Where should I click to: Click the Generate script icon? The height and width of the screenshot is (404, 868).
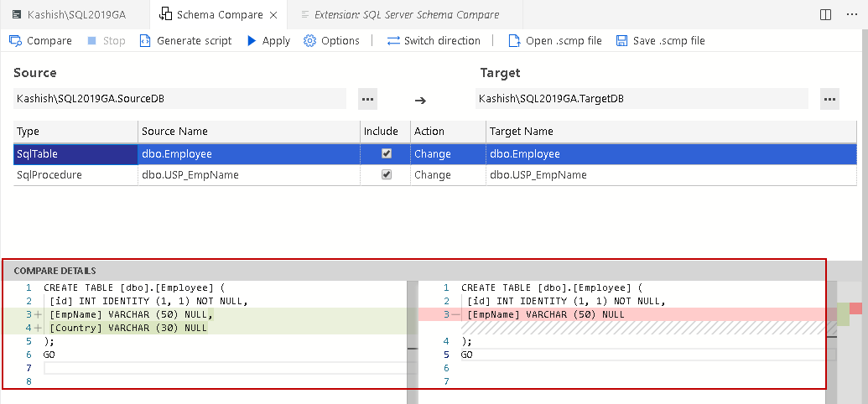(x=145, y=40)
